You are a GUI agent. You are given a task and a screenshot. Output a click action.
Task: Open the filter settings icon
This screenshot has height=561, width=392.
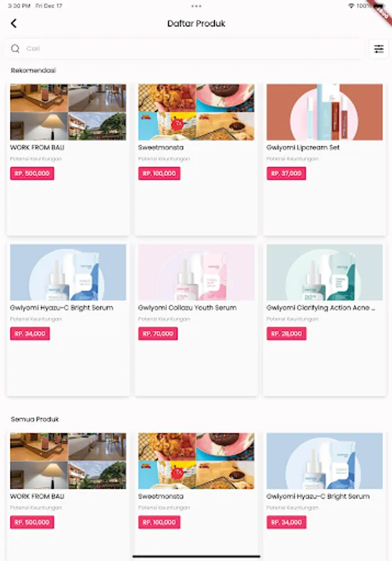379,49
